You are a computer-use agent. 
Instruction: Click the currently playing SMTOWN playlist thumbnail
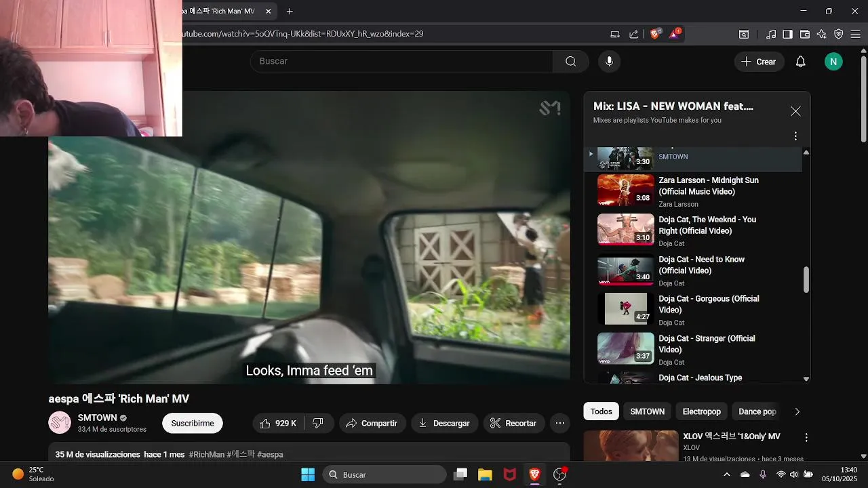(x=626, y=158)
